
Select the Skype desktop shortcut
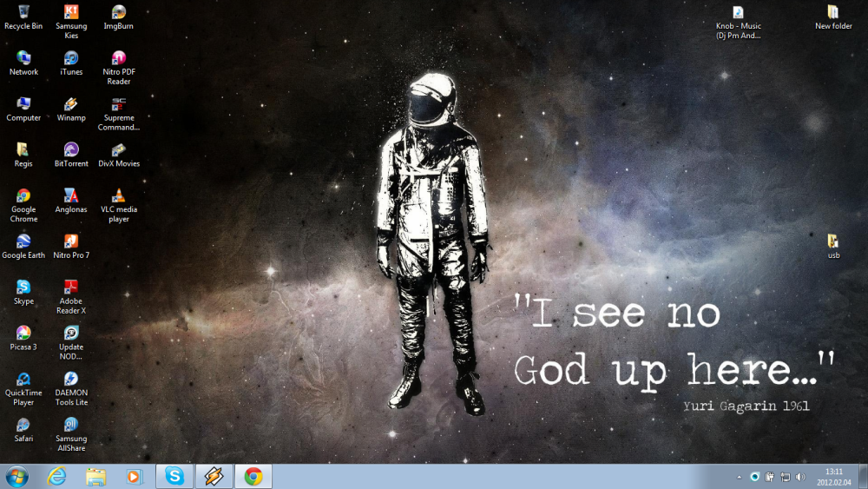click(23, 293)
